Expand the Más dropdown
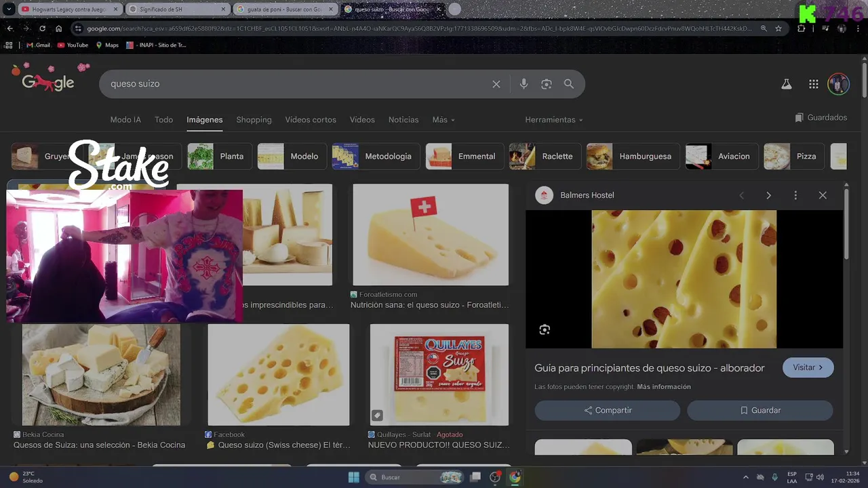This screenshot has height=488, width=868. tap(443, 120)
